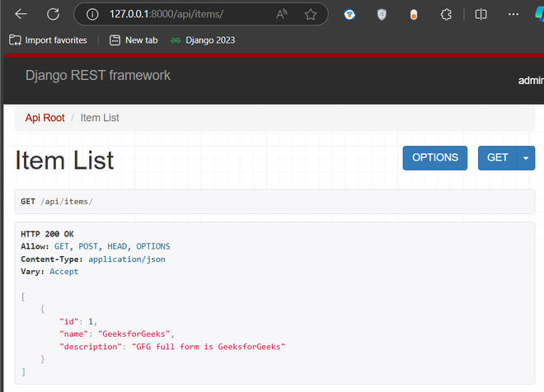The width and height of the screenshot is (544, 392).
Task: Click the orange extension icon
Action: 414,15
